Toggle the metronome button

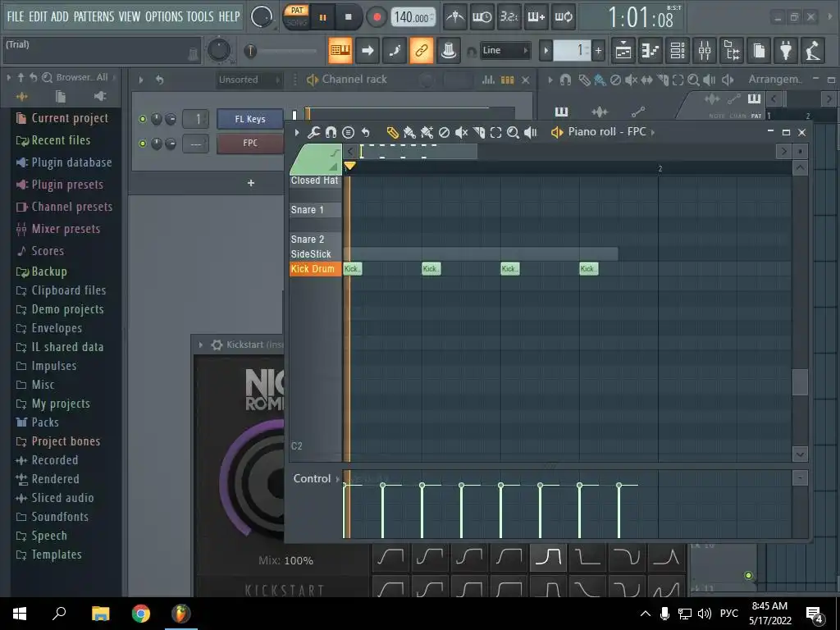coord(455,17)
